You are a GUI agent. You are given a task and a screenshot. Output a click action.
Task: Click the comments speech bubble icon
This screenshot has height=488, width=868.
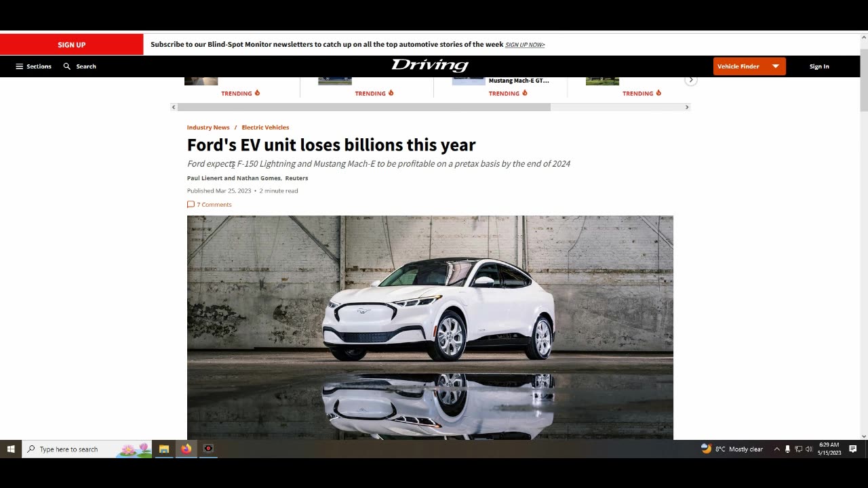tap(191, 204)
